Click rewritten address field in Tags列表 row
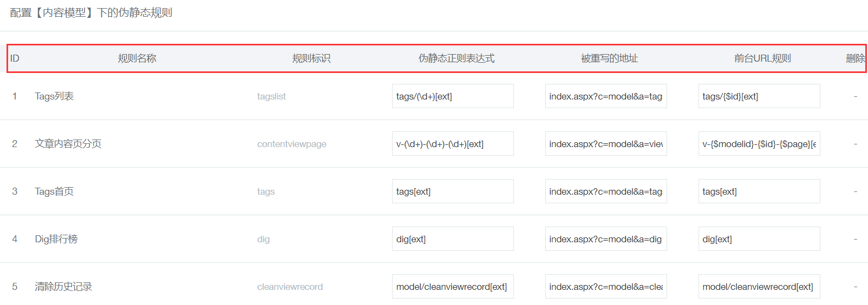This screenshot has height=305, width=868. 606,96
